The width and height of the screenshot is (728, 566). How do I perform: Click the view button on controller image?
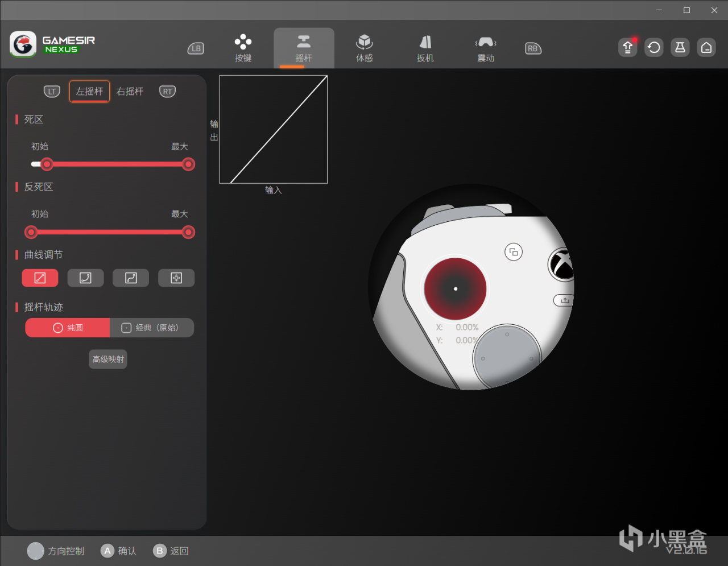click(x=514, y=252)
